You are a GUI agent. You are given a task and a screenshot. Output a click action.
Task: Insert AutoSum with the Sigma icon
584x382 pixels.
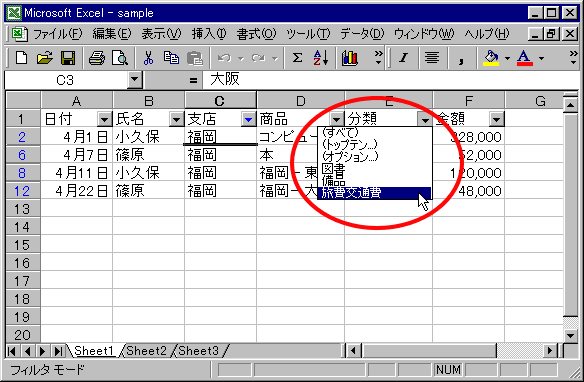point(297,58)
